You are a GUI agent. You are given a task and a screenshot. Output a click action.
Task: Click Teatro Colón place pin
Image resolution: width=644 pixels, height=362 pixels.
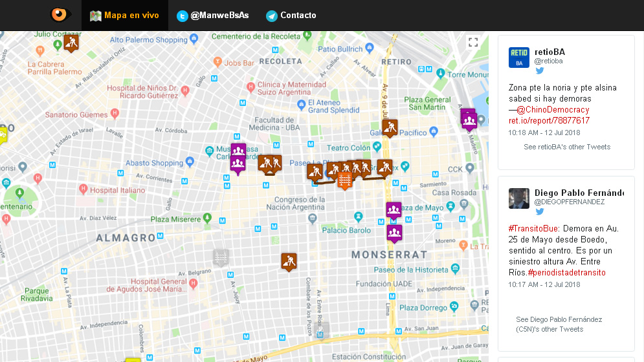tap(377, 146)
